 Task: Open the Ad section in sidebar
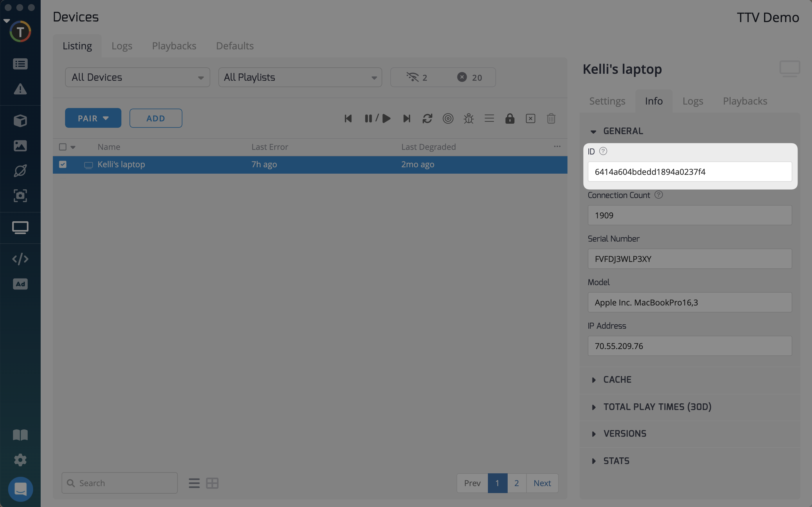click(x=20, y=284)
